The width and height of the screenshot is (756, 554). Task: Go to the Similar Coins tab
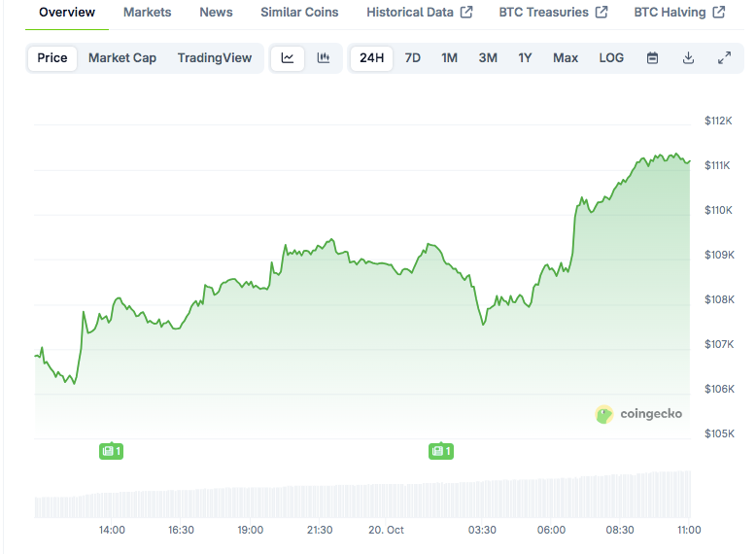click(x=299, y=12)
